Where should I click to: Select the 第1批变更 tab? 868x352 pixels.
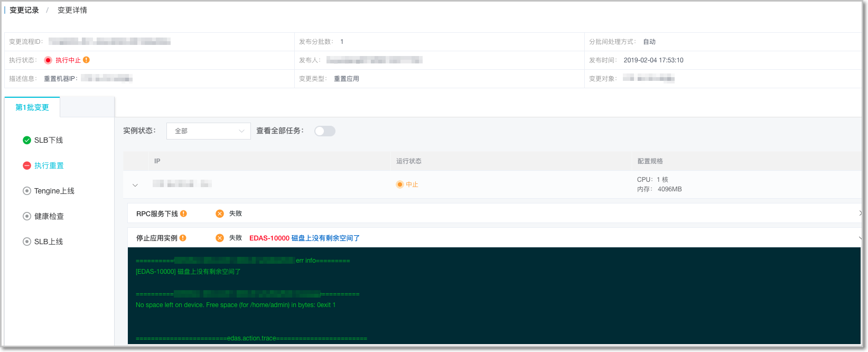(32, 107)
